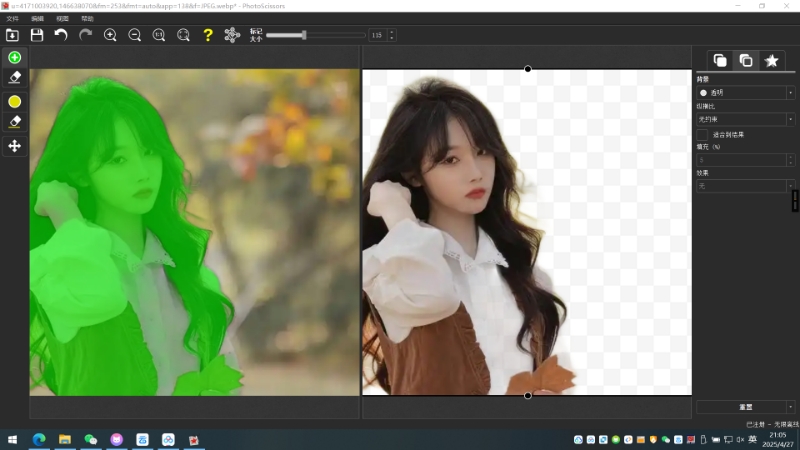Open File Explorer from the taskbar

coord(65,440)
